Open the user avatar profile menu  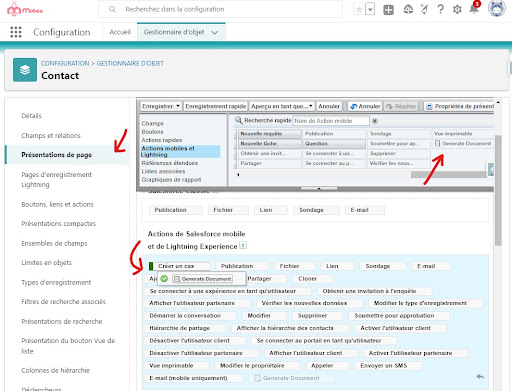tap(497, 8)
